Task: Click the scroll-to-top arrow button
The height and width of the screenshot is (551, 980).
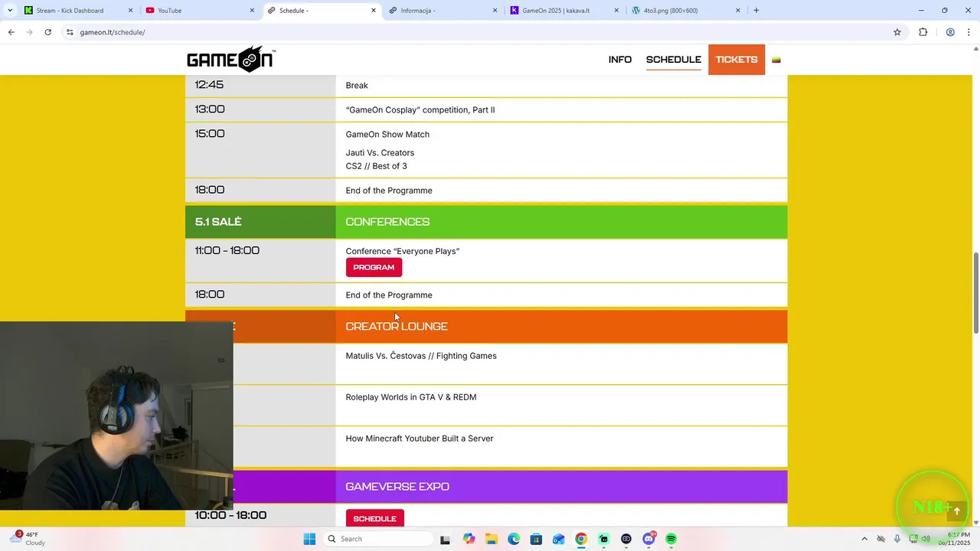Action: click(x=956, y=511)
